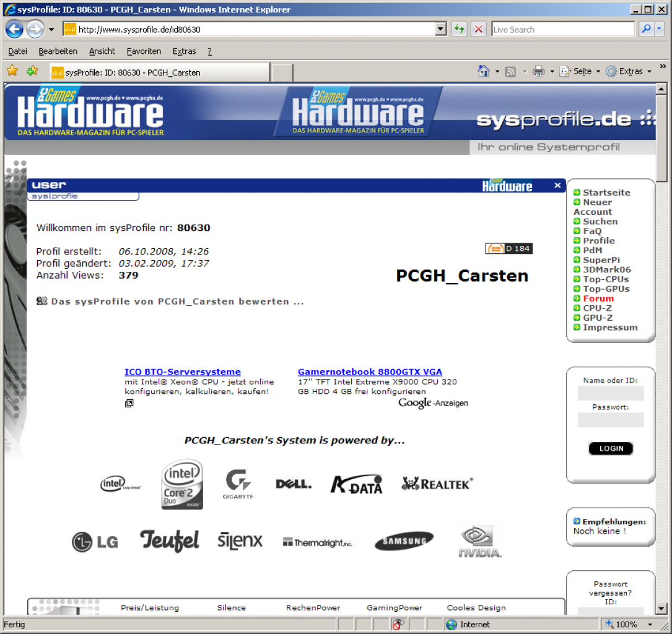Click the Teufel logo
The height and width of the screenshot is (634, 672).
point(170,541)
